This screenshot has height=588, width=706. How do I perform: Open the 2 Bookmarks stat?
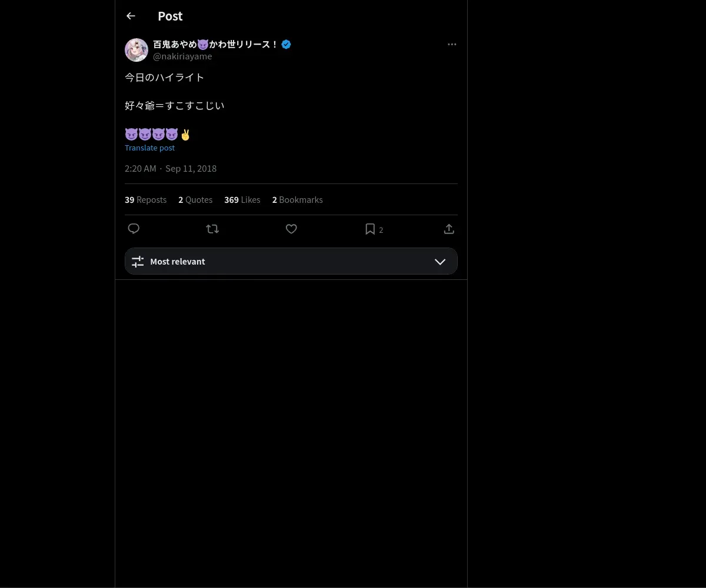coord(297,200)
